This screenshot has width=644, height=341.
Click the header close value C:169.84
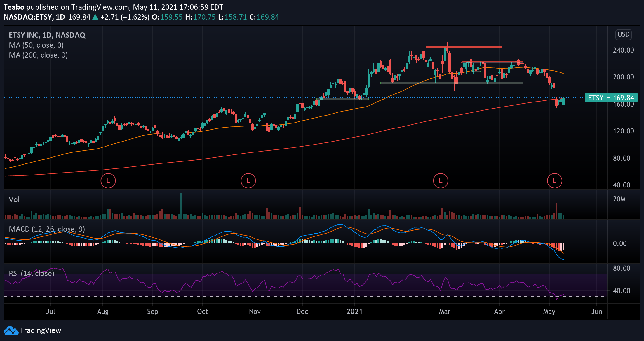point(264,17)
